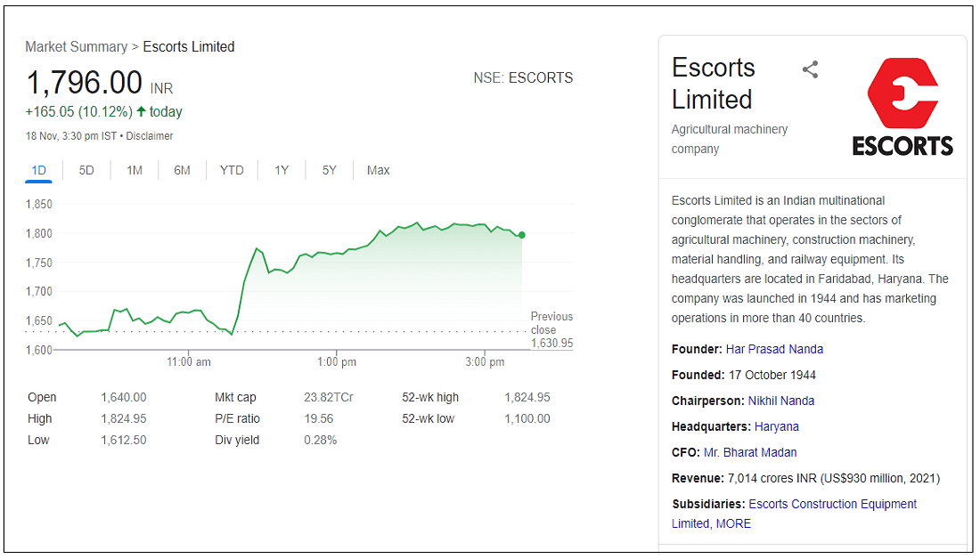Click the Low value 1,612.50
Viewport: 980px width, 559px height.
point(124,440)
